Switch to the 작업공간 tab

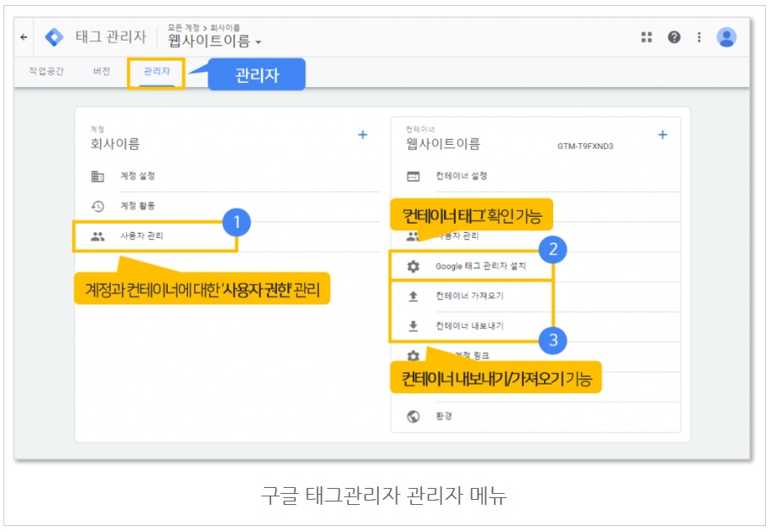click(47, 71)
